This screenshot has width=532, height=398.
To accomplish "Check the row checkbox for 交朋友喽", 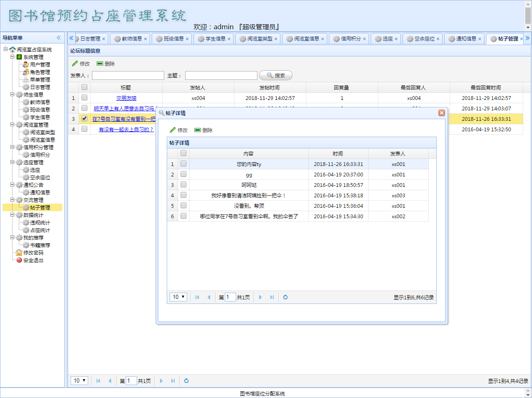I will tap(84, 97).
